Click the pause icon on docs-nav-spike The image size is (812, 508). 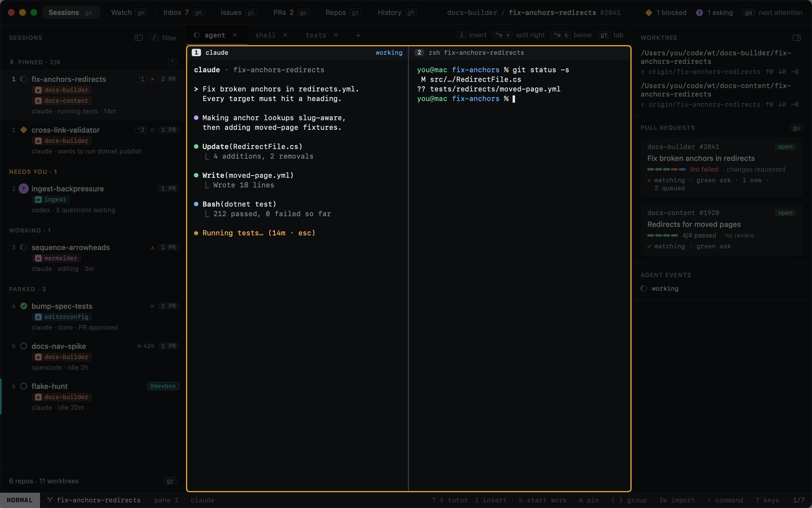pyautogui.click(x=139, y=346)
